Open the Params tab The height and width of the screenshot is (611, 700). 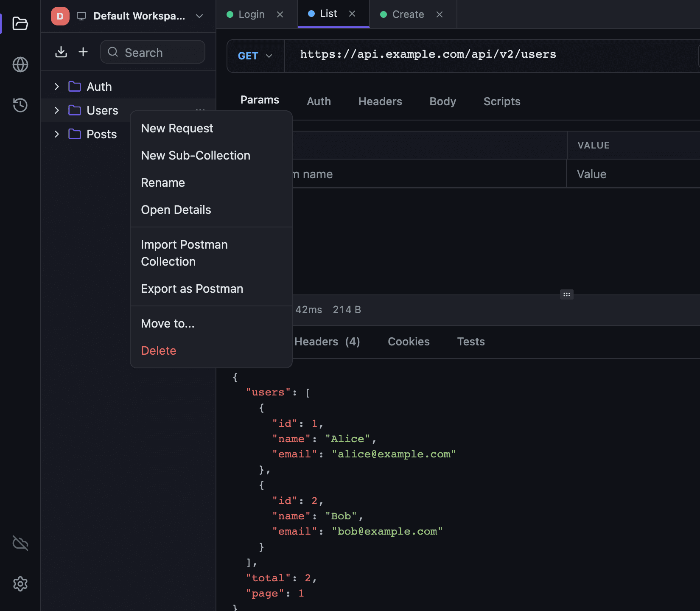click(260, 100)
